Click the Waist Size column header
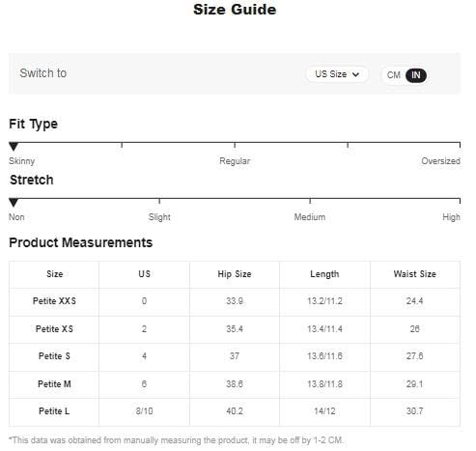 coord(415,274)
